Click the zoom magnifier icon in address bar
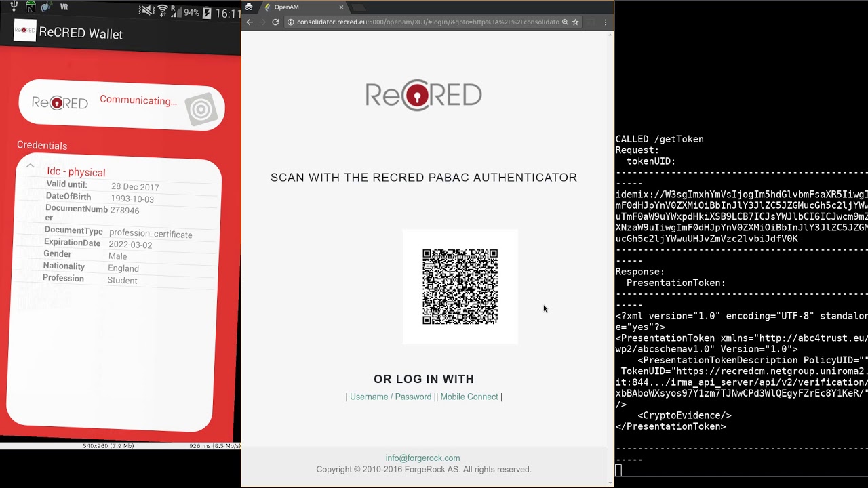 (565, 22)
